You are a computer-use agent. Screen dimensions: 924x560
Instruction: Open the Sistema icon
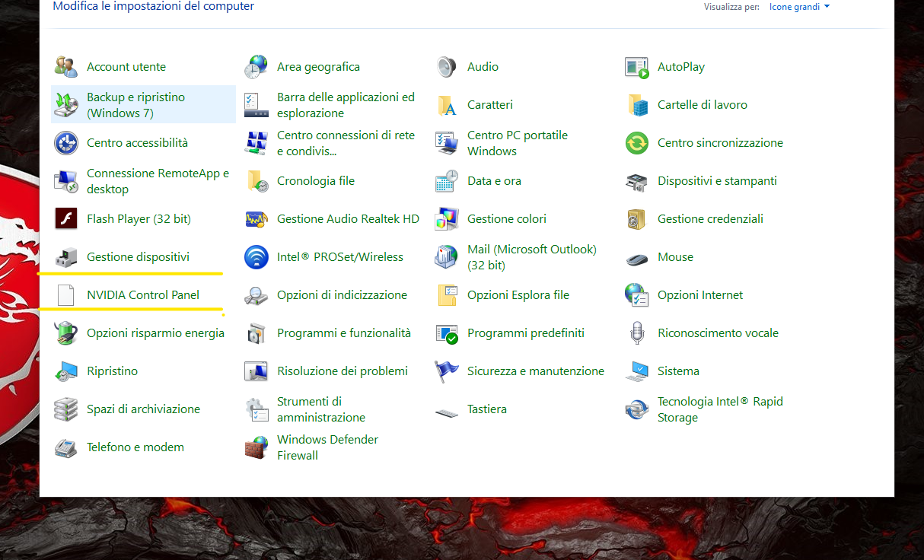637,371
